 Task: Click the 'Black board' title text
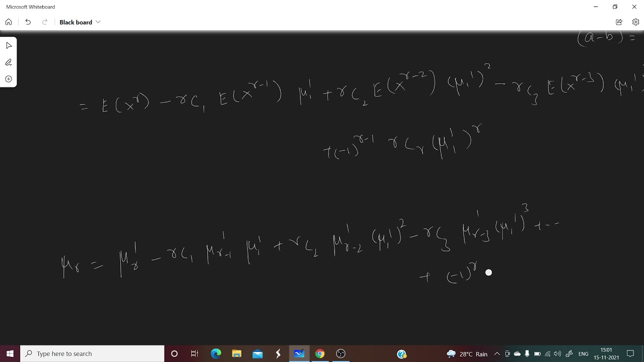[75, 22]
